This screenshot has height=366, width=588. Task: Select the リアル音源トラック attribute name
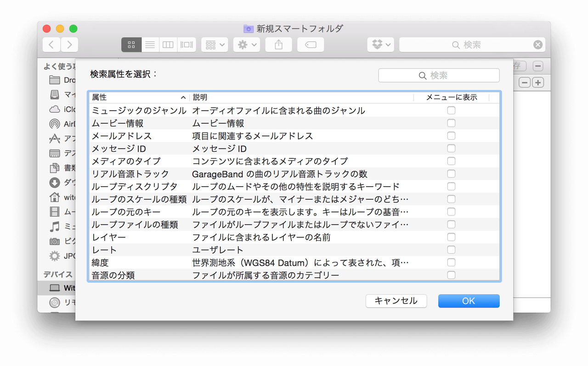click(130, 174)
